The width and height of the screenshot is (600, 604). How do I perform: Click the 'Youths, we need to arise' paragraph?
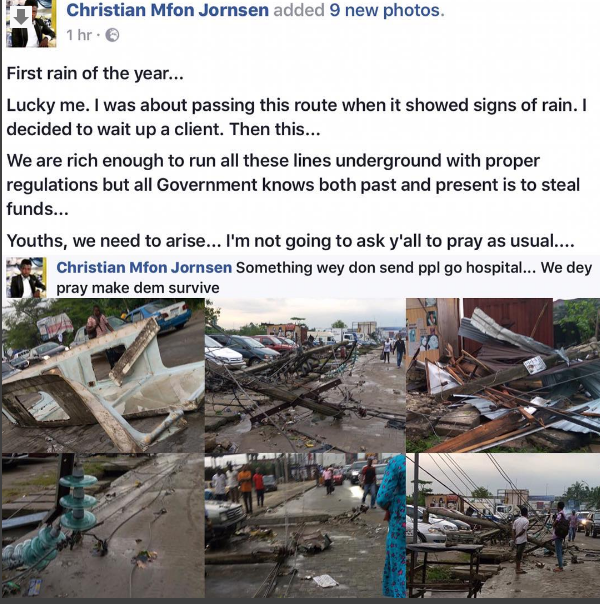pos(291,241)
